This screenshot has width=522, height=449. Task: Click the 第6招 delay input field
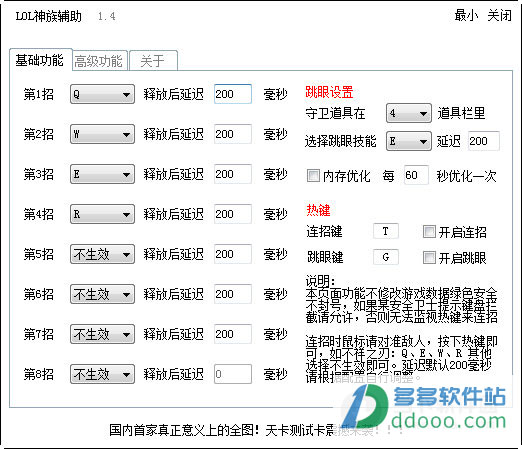click(233, 294)
